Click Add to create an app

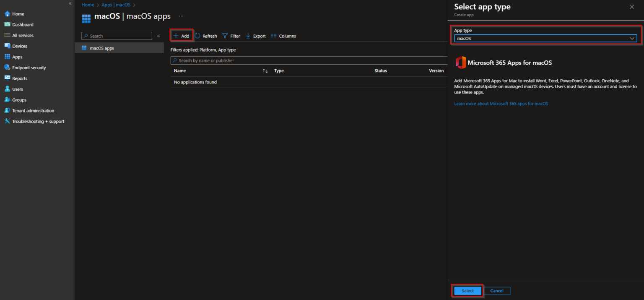click(x=182, y=36)
